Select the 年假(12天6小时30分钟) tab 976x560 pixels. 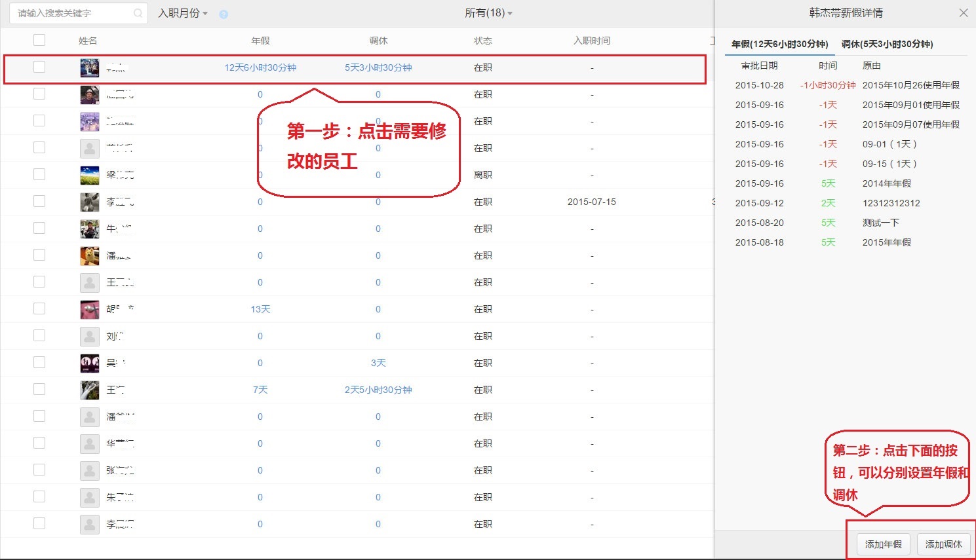pos(779,44)
